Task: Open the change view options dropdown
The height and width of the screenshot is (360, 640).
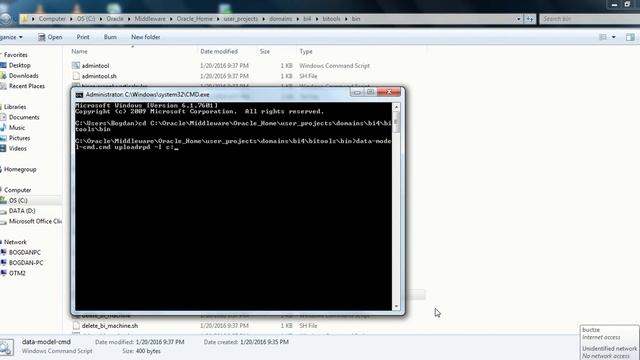Action: click(x=613, y=37)
